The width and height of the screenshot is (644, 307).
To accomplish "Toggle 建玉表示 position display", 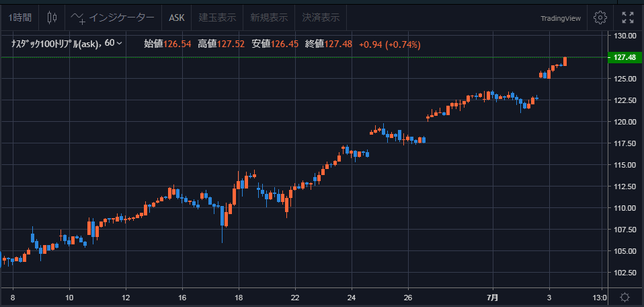I will (217, 18).
